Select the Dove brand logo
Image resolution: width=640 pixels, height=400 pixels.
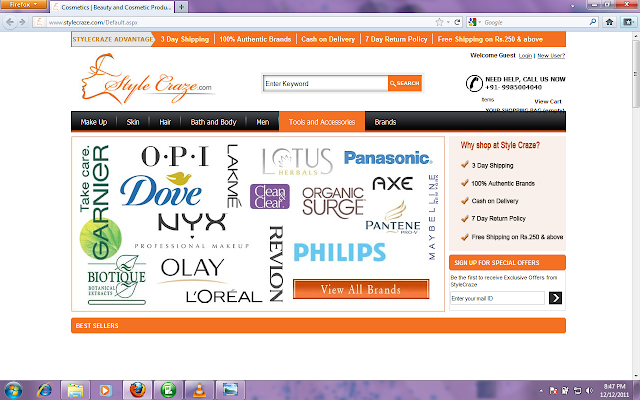[x=160, y=189]
